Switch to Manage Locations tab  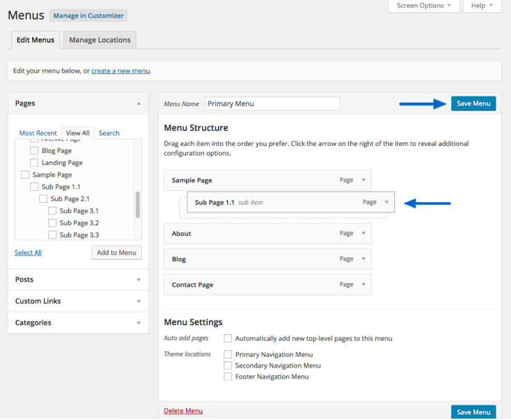99,40
